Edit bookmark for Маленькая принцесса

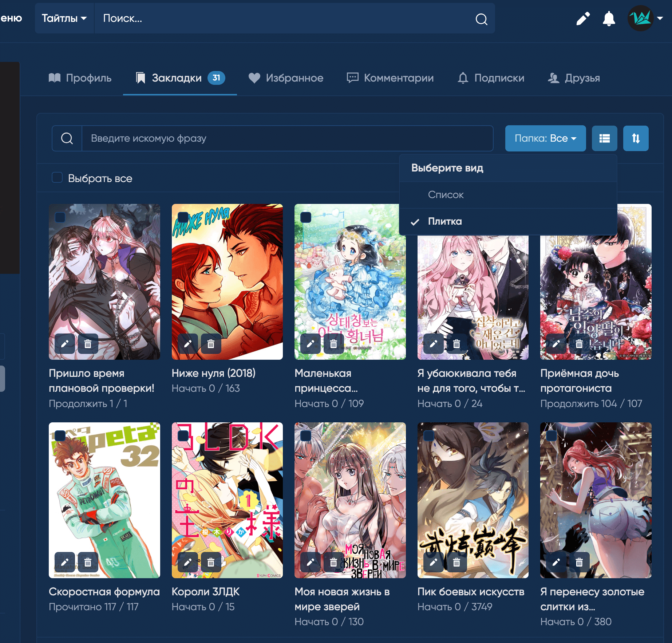tap(311, 344)
